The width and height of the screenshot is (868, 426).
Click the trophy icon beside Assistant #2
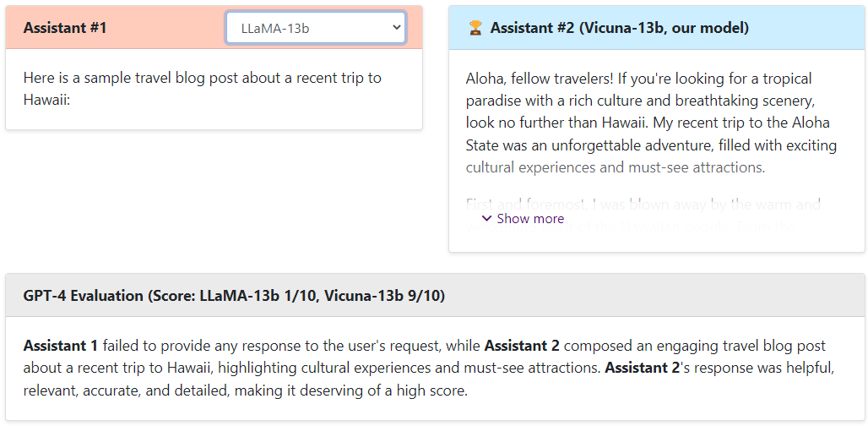pos(475,29)
